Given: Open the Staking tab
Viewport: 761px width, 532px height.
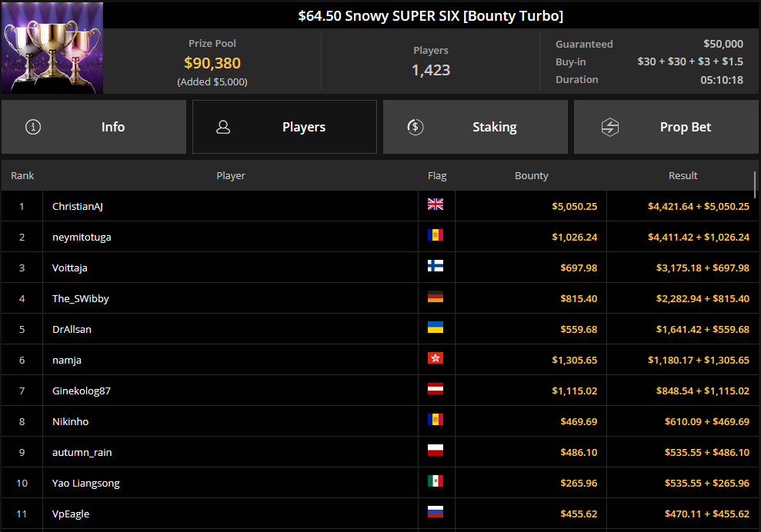Looking at the screenshot, I should [x=476, y=127].
